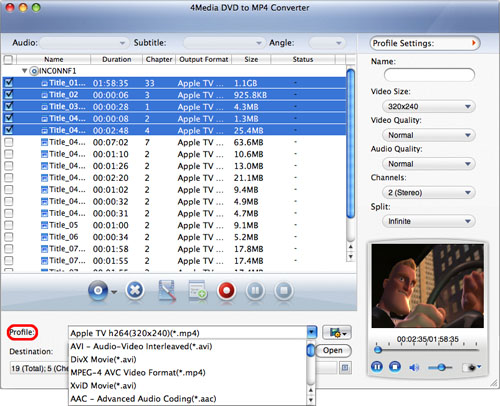Sort by the Size column header
Screen dimensions: 500x406
pyautogui.click(x=251, y=59)
